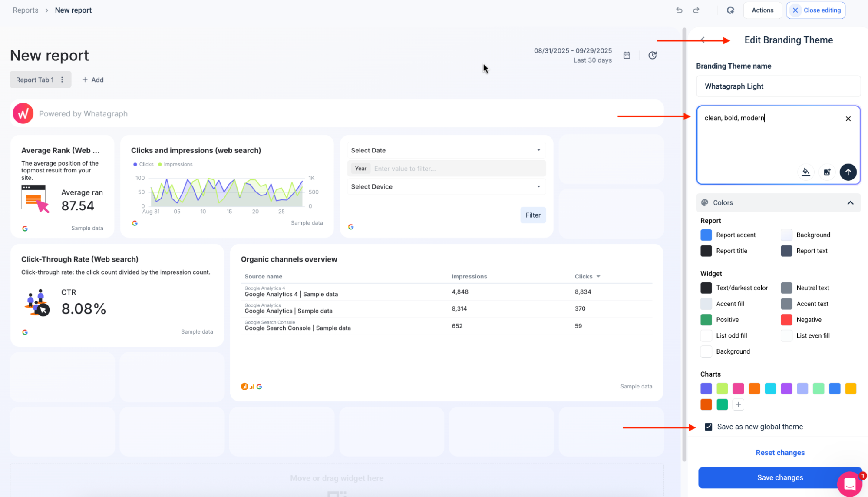Click the refresh data icon next to Actions
This screenshot has height=497, width=868.
click(730, 10)
